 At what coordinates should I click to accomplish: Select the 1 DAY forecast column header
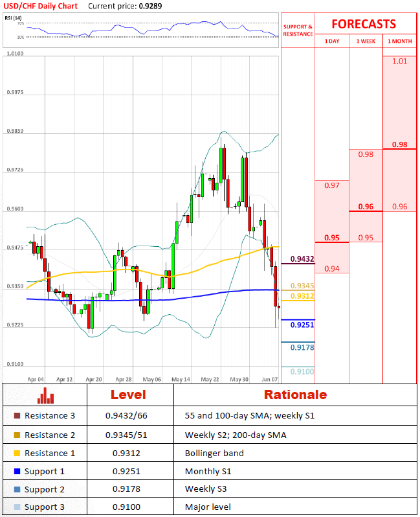[x=331, y=41]
